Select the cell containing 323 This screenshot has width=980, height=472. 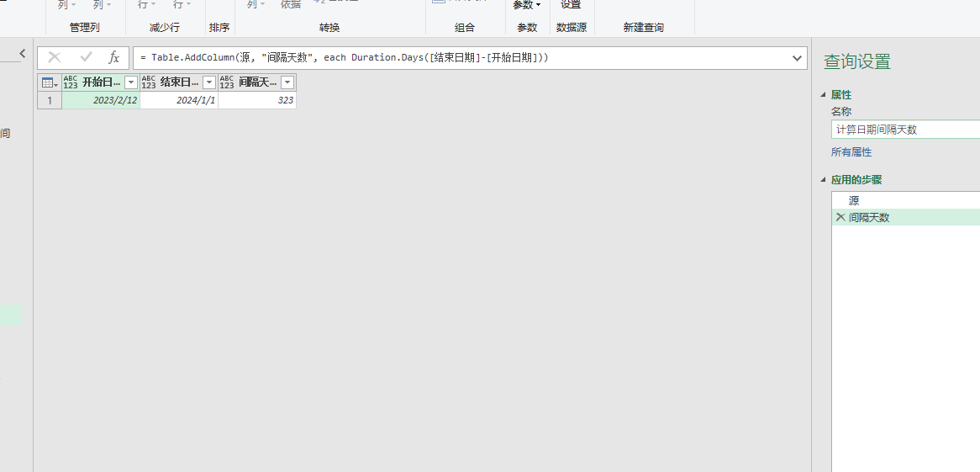point(257,100)
